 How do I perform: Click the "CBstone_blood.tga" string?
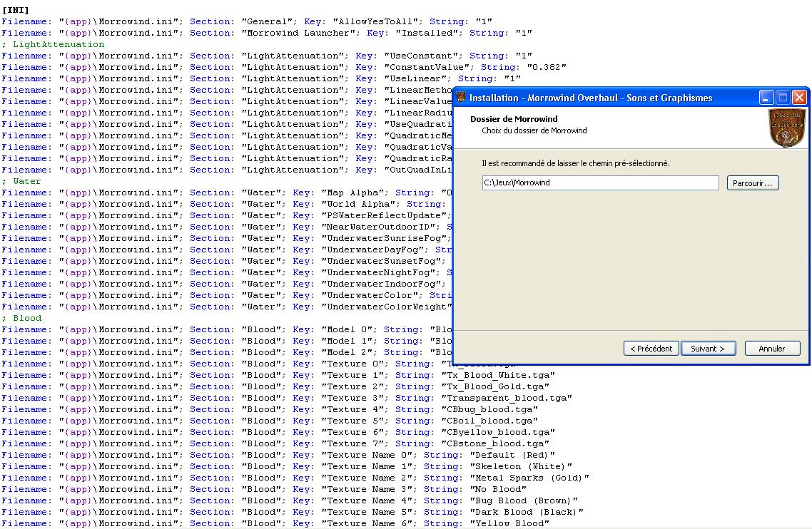tap(495, 443)
